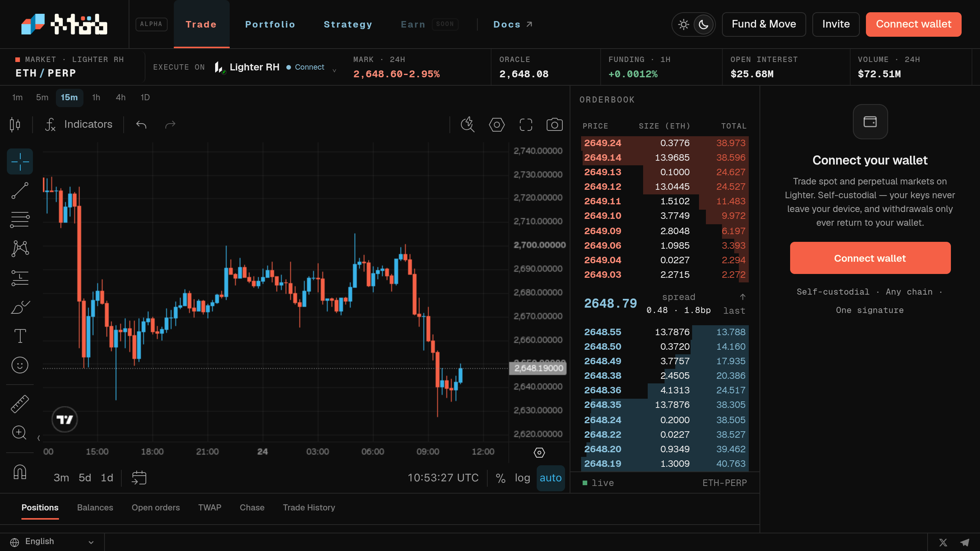This screenshot has width=980, height=551.
Task: Toggle percent scale mode
Action: [500, 478]
